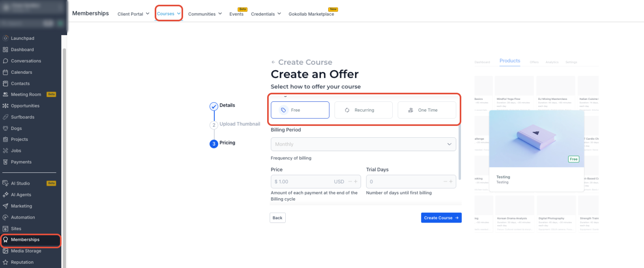644x268 pixels.
Task: Click the Meeting Room icon
Action: (x=6, y=95)
